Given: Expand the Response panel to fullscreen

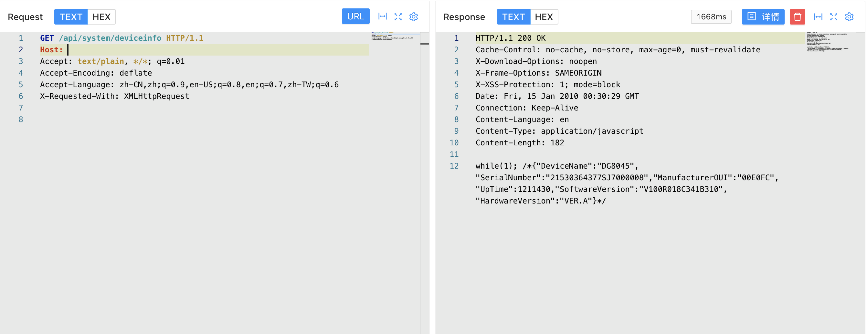Looking at the screenshot, I should tap(833, 17).
